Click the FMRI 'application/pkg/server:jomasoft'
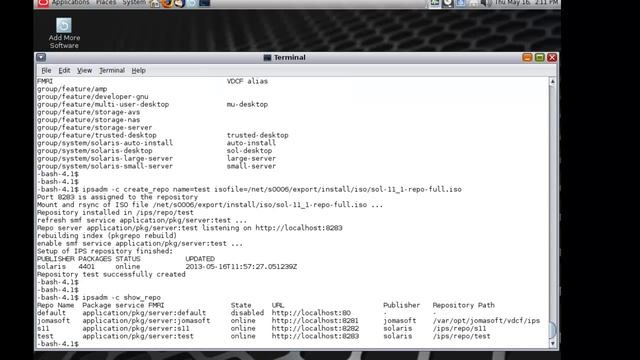Viewport: 640px width, 360px height. click(146, 321)
